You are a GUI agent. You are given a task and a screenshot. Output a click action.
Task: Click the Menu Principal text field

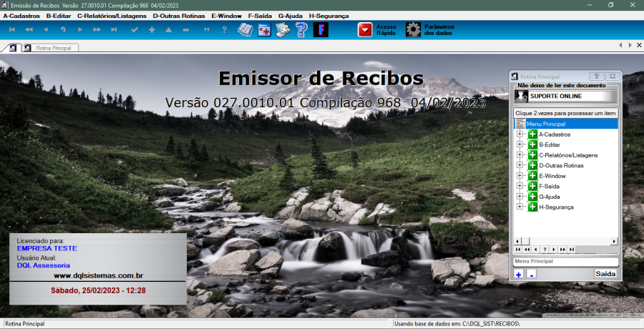[x=565, y=262]
